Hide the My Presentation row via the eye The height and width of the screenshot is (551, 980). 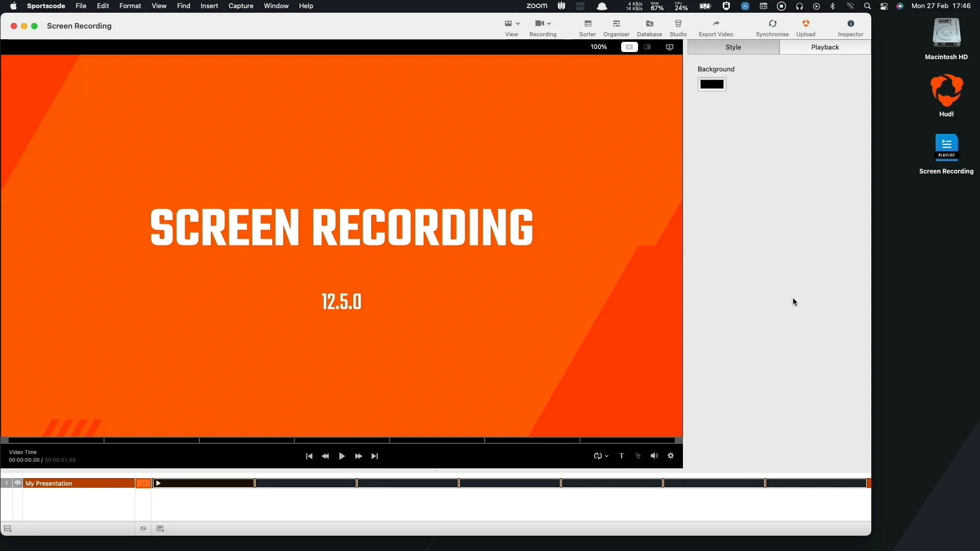point(17,483)
